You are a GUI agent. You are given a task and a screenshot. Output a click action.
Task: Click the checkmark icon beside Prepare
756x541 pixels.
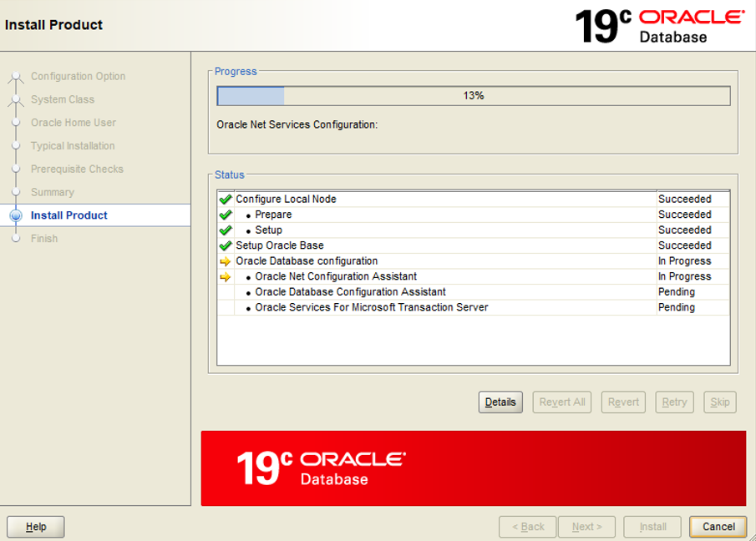[226, 214]
